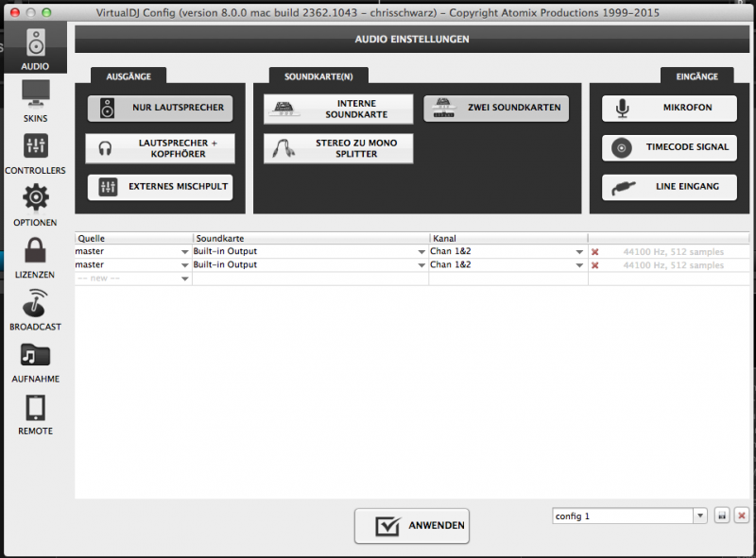Delete the config with red X icon

pos(742,516)
